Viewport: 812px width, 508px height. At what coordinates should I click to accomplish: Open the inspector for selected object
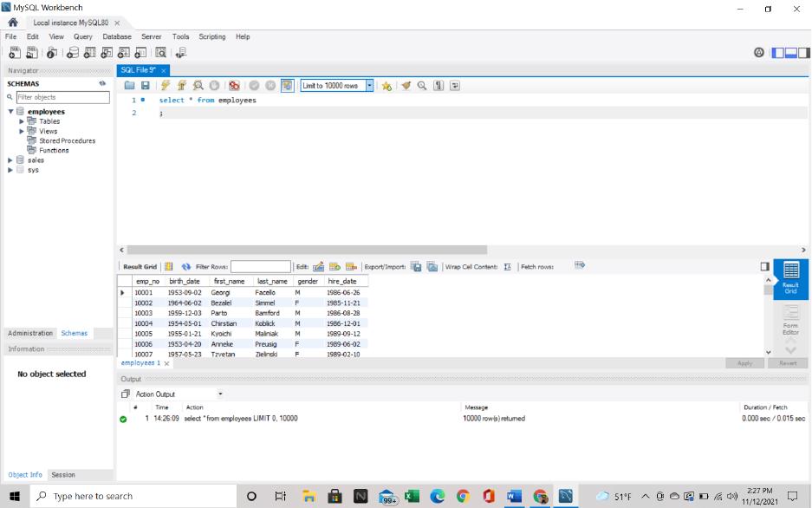pyautogui.click(x=52, y=52)
